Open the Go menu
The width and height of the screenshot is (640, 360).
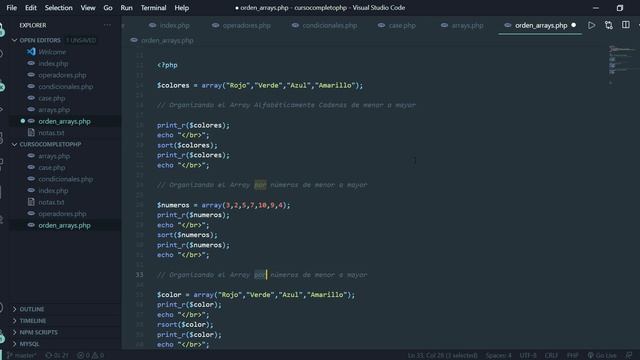[108, 8]
